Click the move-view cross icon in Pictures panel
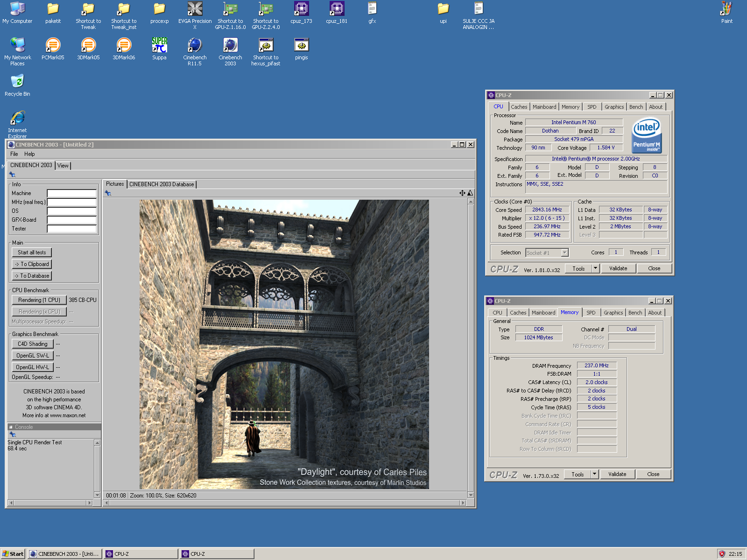Screen dimensions: 747x560 click(462, 193)
